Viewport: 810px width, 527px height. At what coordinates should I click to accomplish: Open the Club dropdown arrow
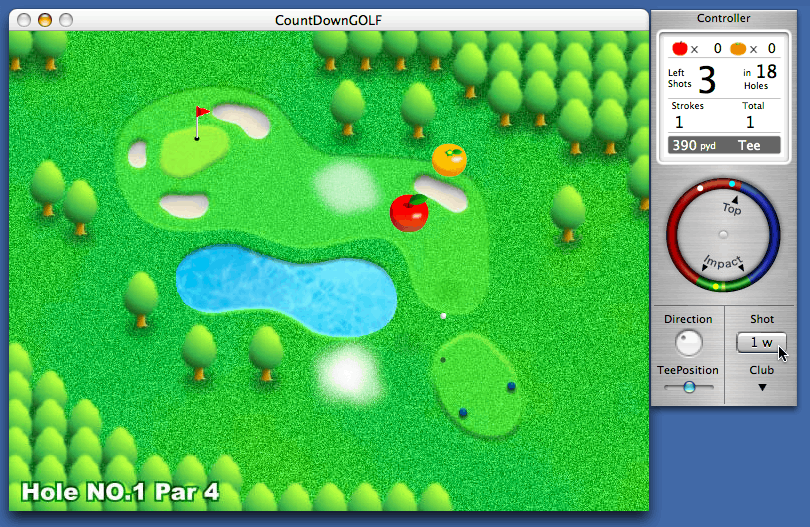pos(762,387)
